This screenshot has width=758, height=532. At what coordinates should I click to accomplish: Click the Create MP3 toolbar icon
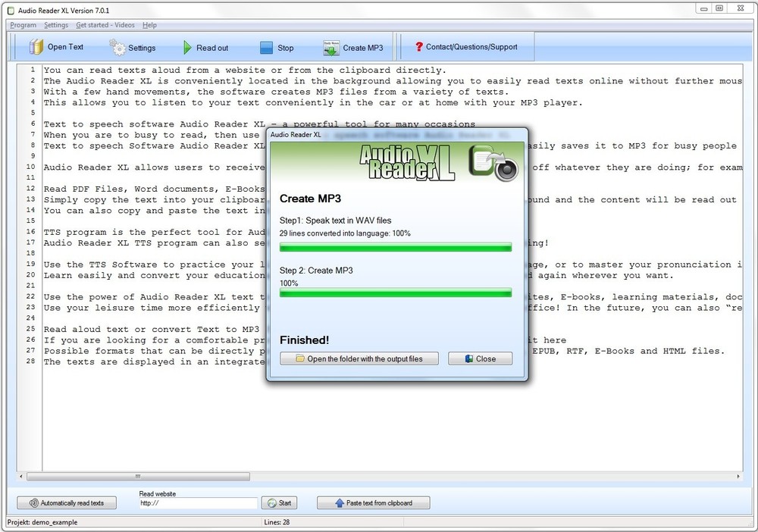coord(330,46)
